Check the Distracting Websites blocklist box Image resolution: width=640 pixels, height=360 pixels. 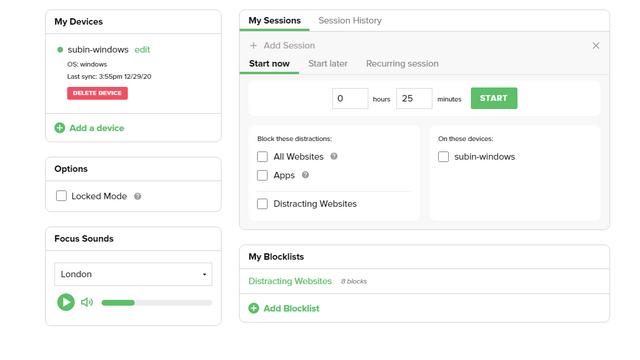(x=262, y=204)
